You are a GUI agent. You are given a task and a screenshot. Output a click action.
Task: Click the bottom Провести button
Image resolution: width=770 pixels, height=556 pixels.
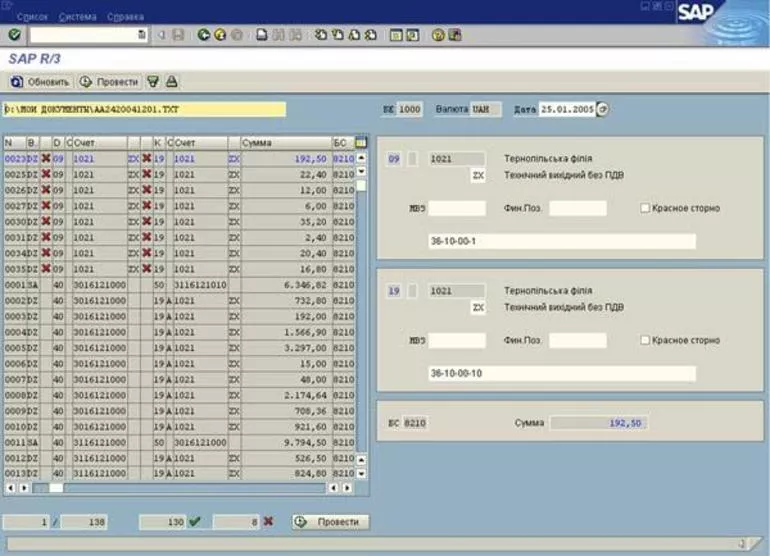coord(330,522)
